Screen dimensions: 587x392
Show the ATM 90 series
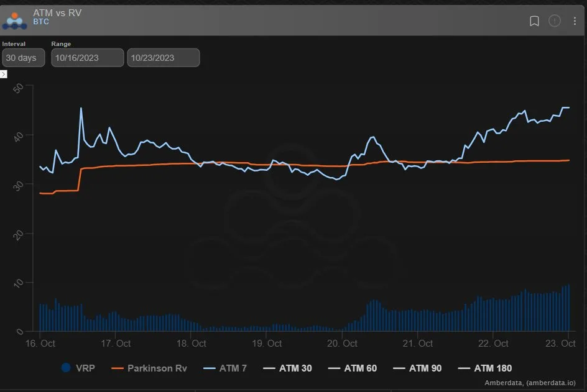click(417, 368)
